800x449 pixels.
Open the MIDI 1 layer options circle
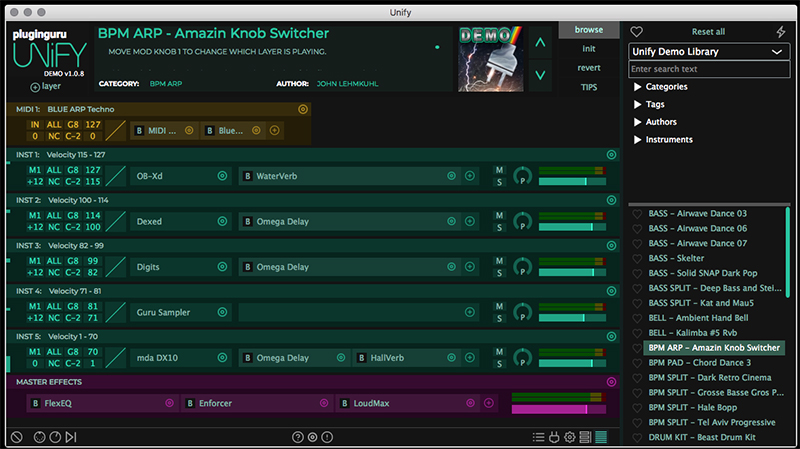tap(303, 109)
